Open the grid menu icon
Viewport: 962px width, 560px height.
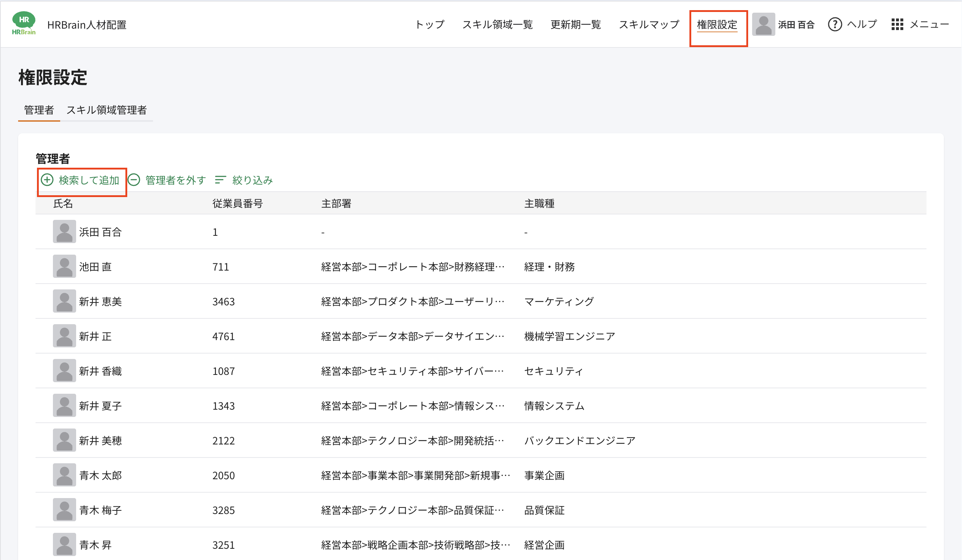897,24
